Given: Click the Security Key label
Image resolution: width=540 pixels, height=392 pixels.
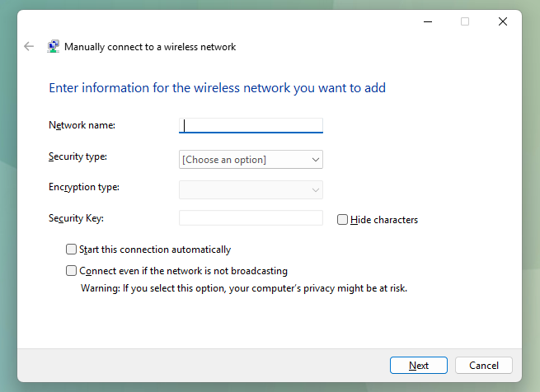Looking at the screenshot, I should click(77, 218).
